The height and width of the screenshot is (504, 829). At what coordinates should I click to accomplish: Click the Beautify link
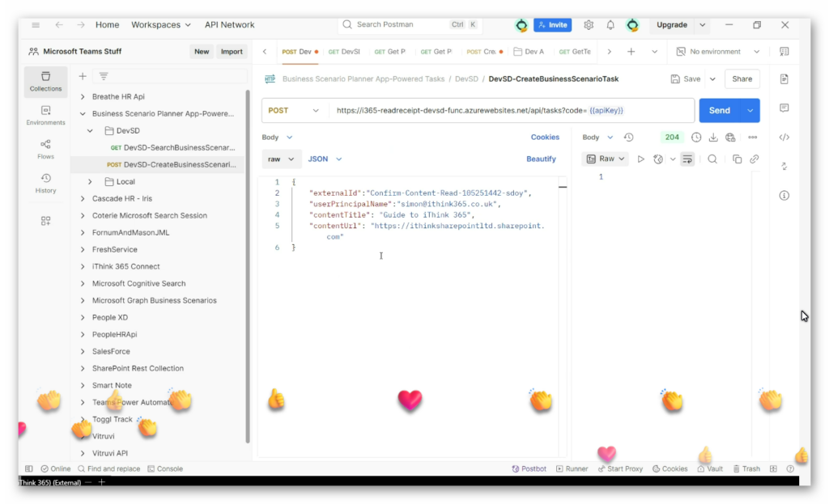[x=541, y=159]
